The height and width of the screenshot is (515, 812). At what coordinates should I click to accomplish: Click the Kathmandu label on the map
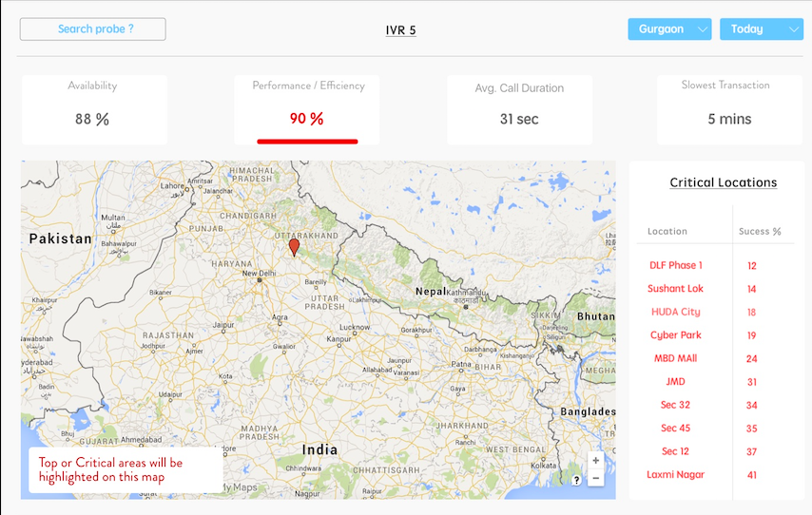pyautogui.click(x=466, y=293)
